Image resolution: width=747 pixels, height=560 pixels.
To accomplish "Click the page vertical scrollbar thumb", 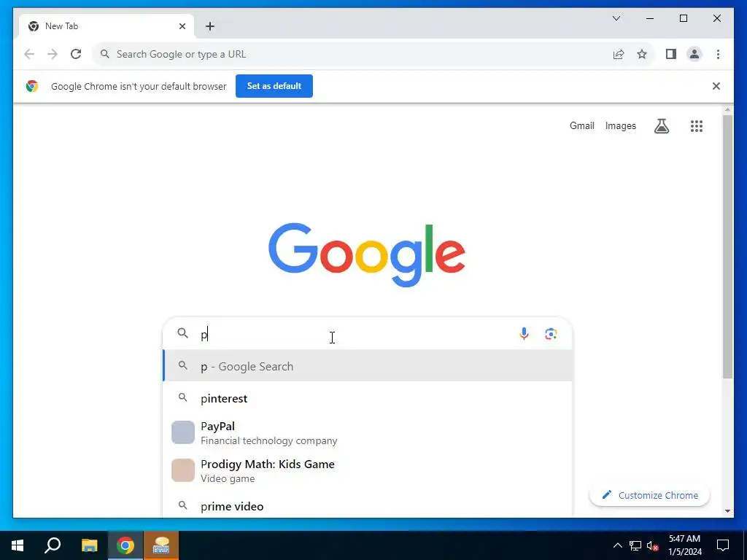I will (x=727, y=246).
